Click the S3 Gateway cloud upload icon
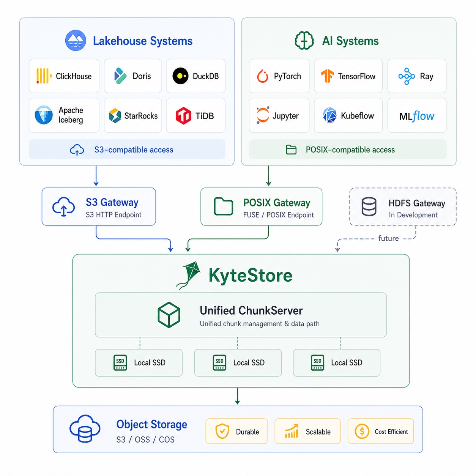The width and height of the screenshot is (476, 476). (63, 207)
